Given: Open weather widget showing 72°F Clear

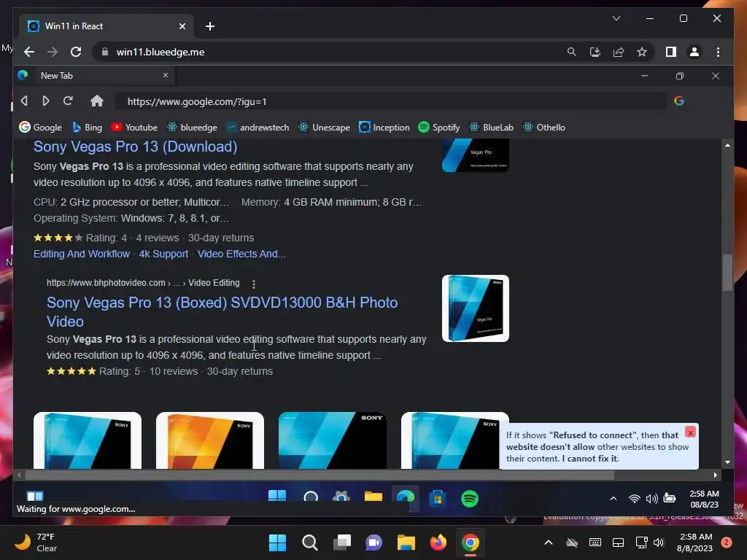Looking at the screenshot, I should [36, 542].
